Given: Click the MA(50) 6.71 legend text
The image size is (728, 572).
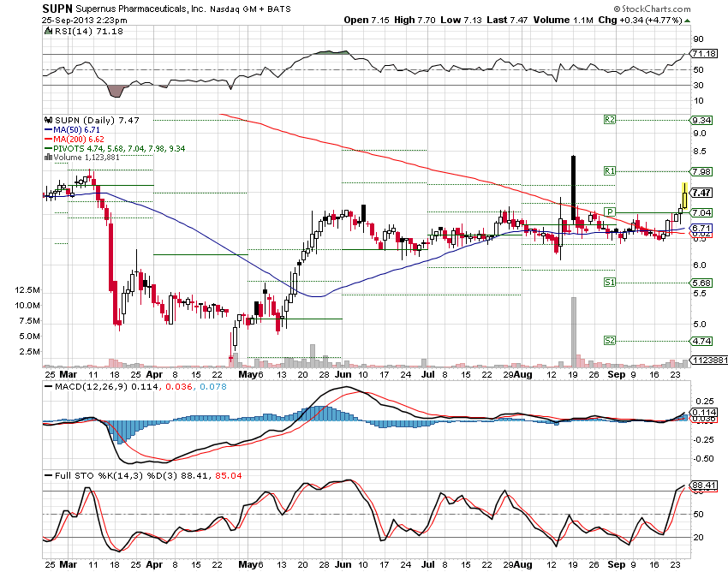Looking at the screenshot, I should coord(76,130).
